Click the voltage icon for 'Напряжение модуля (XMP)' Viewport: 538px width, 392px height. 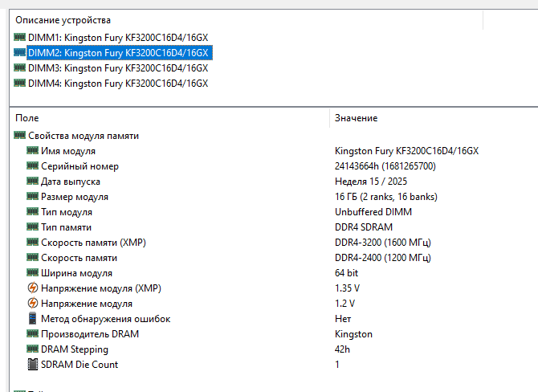tap(33, 288)
